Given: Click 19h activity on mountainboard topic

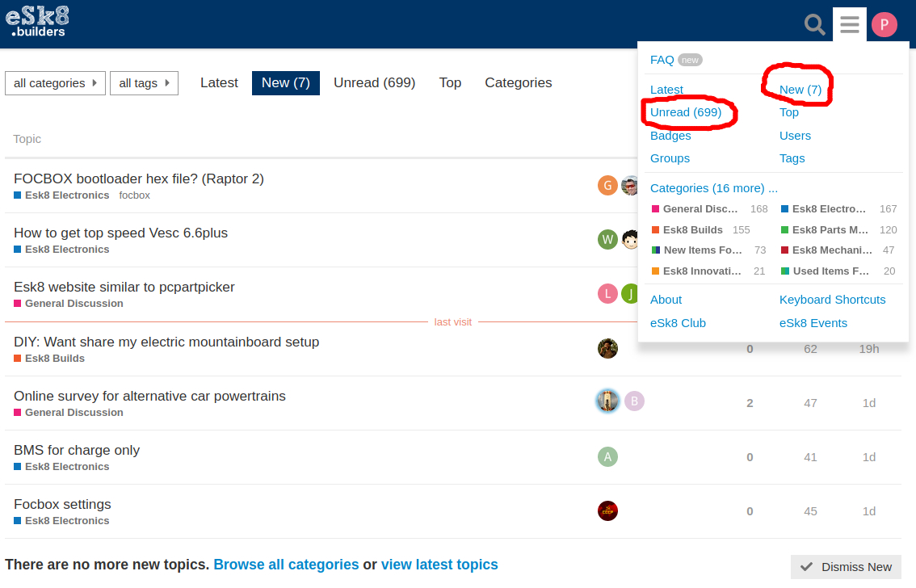Looking at the screenshot, I should [868, 349].
